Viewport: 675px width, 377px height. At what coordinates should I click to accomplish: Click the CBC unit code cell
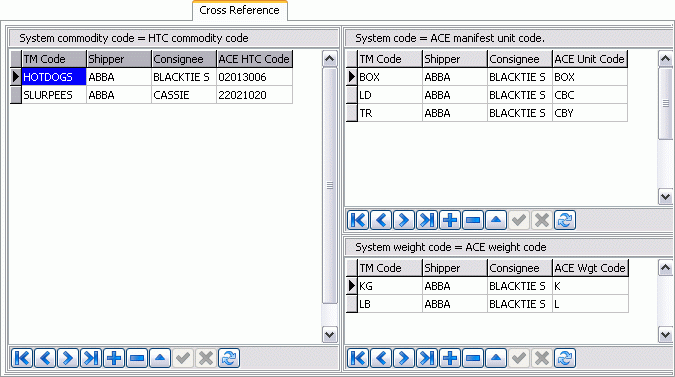tap(590, 95)
